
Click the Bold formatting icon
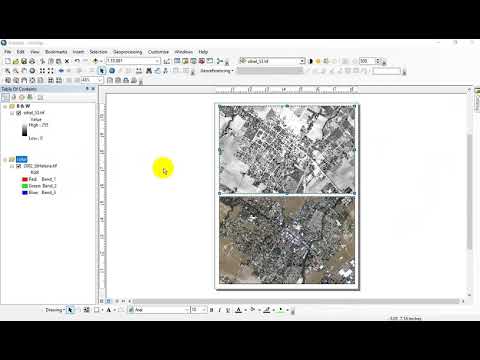211,310
